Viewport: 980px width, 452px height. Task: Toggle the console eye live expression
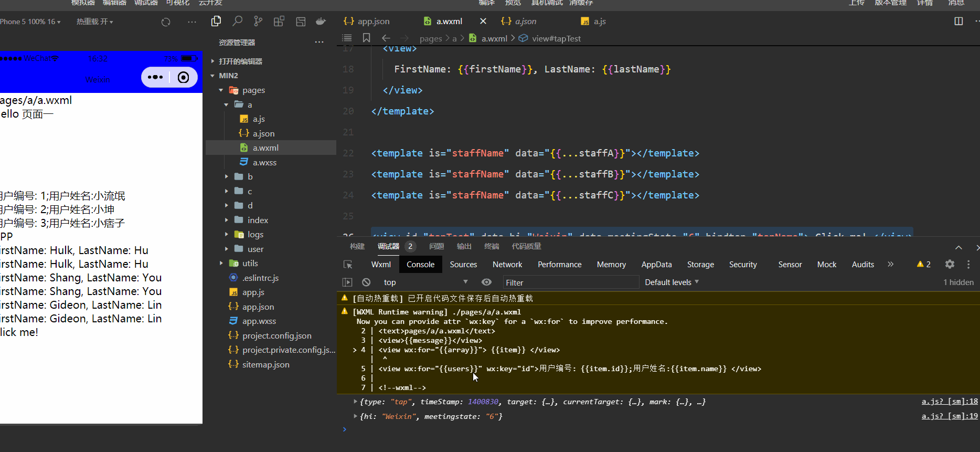click(x=486, y=282)
